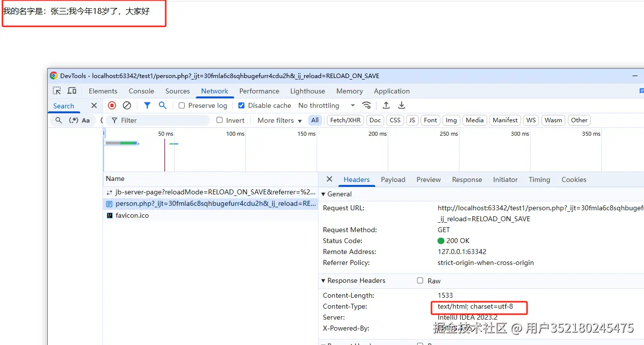
Task: Open the Application tab
Action: tap(392, 91)
